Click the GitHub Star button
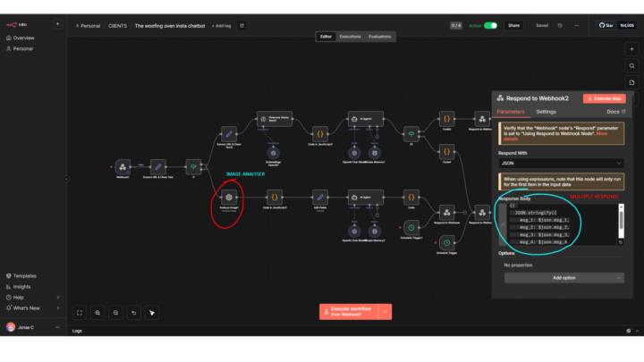 point(606,25)
